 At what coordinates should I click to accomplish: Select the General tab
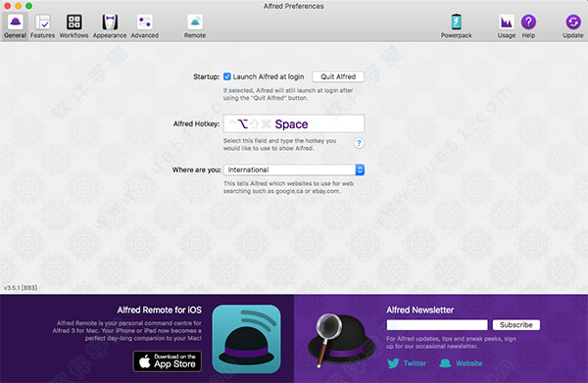click(x=15, y=26)
